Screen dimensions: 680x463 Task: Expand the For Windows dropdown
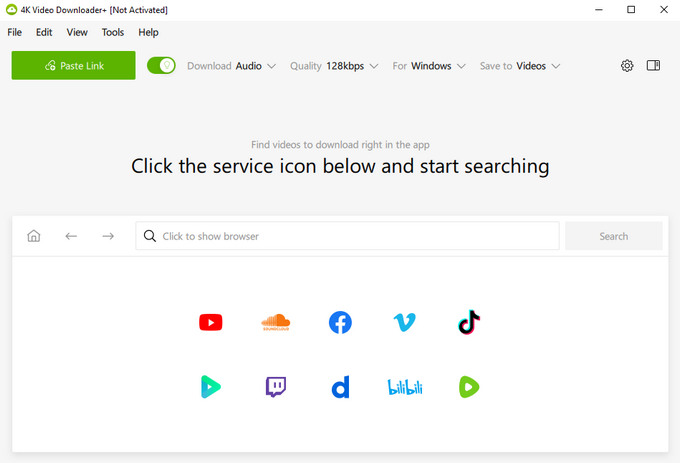429,66
